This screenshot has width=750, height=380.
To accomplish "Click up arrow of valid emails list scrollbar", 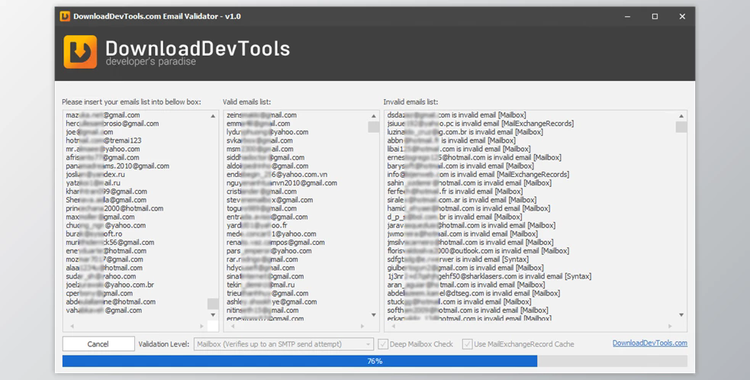I will [374, 116].
